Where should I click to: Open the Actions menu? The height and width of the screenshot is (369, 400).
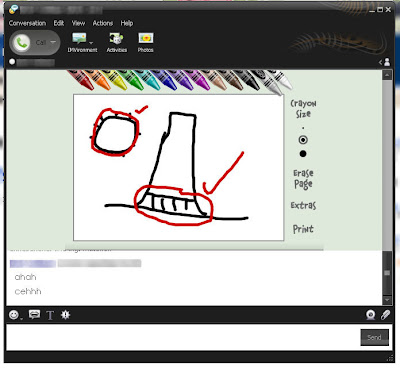(x=103, y=23)
